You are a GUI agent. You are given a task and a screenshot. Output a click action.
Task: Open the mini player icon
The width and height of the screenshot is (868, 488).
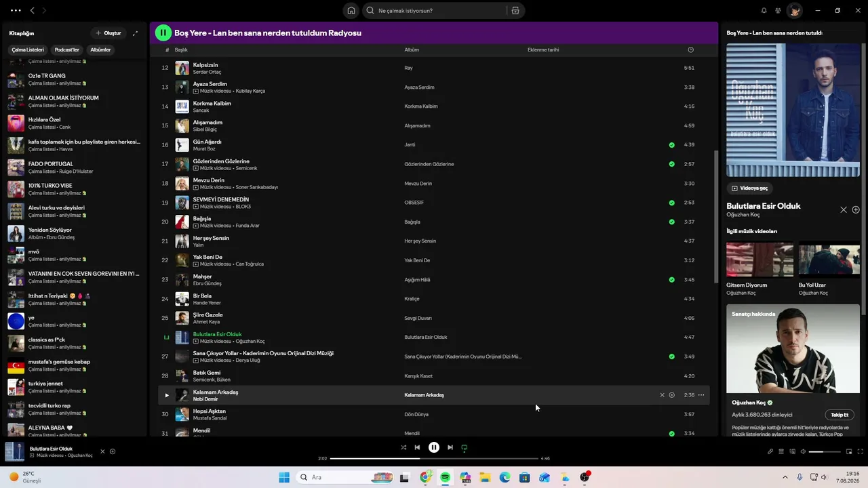click(x=850, y=451)
